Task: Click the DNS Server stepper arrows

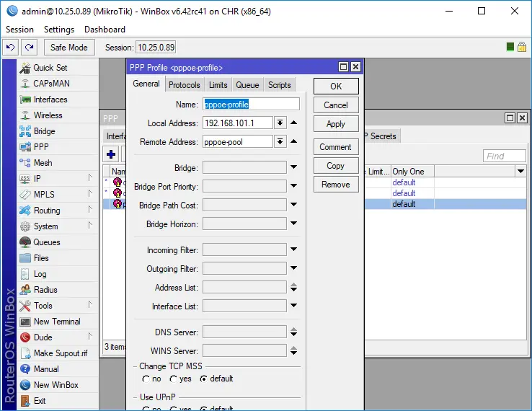Action: [x=294, y=332]
